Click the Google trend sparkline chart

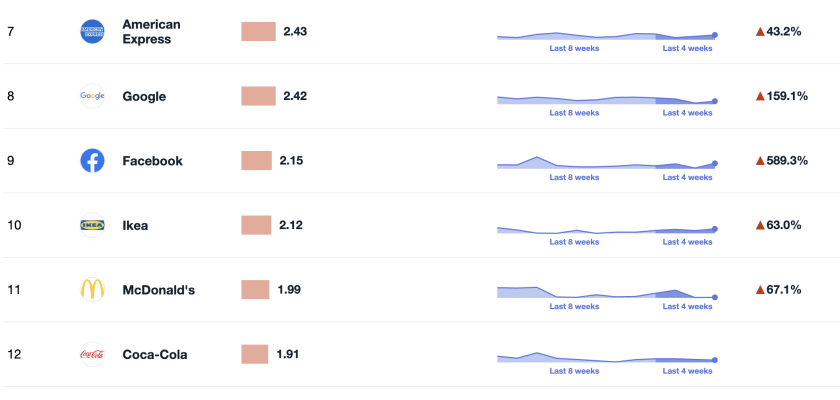pyautogui.click(x=605, y=99)
